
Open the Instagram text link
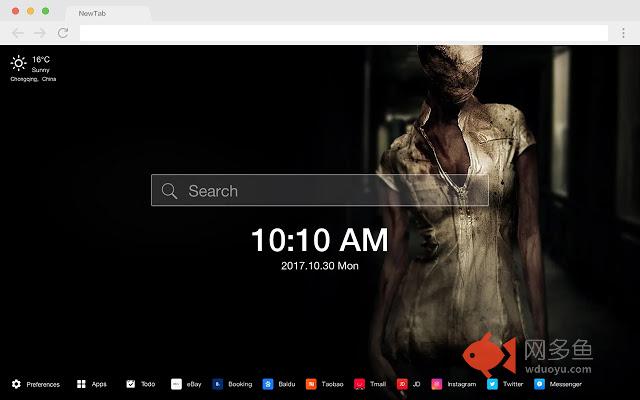[x=462, y=384]
